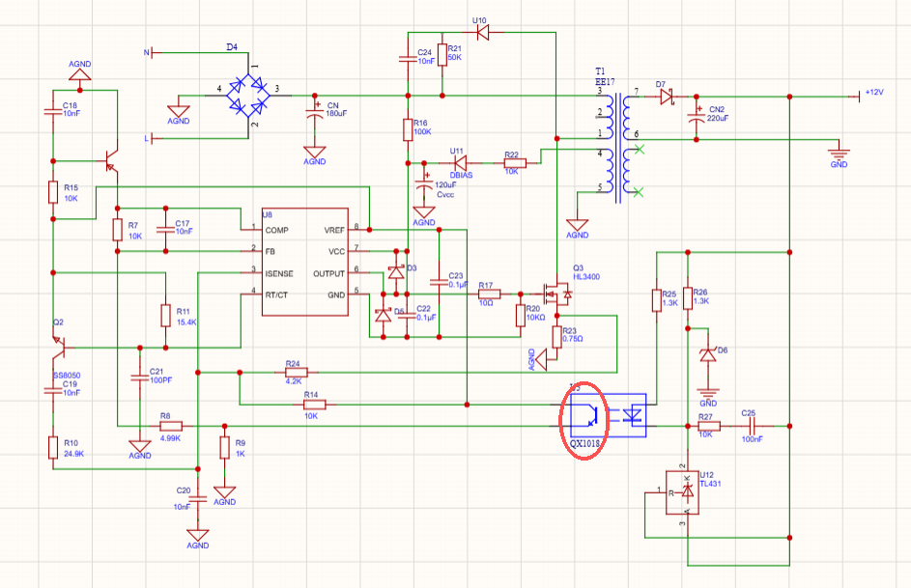Select resistor R26 1.3K symbol

(x=688, y=298)
